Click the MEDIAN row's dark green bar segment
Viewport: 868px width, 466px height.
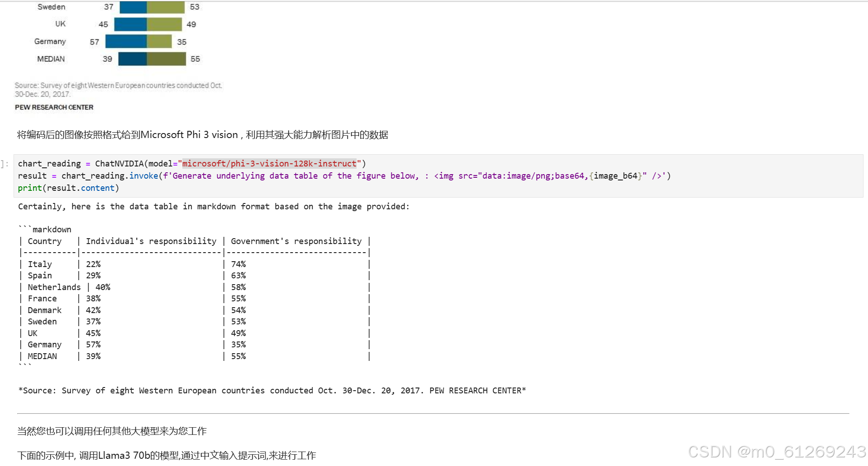coord(166,59)
